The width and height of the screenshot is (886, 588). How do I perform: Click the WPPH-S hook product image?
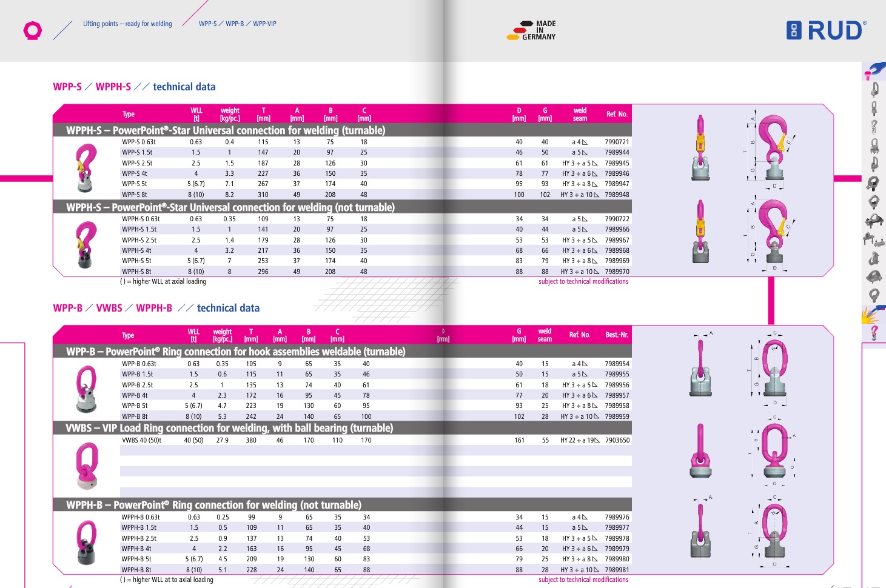86,244
